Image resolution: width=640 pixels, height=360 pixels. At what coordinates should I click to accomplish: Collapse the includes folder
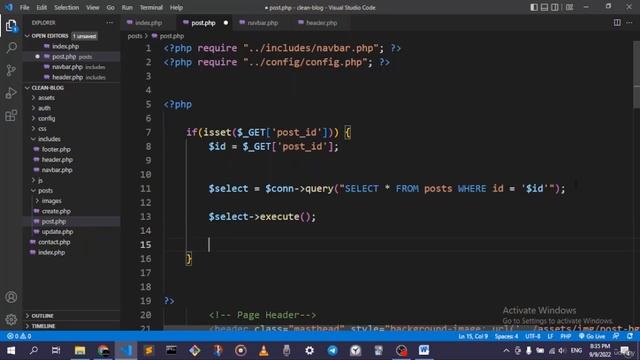49,139
